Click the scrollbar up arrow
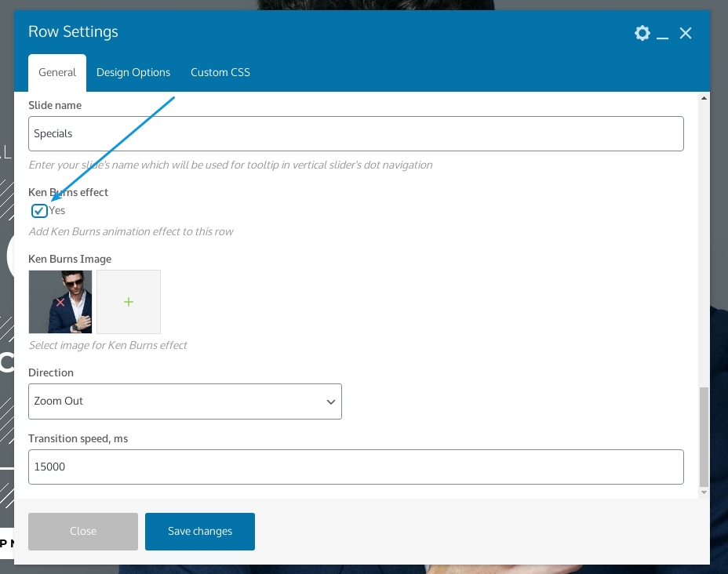The height and width of the screenshot is (574, 728). pos(704,98)
